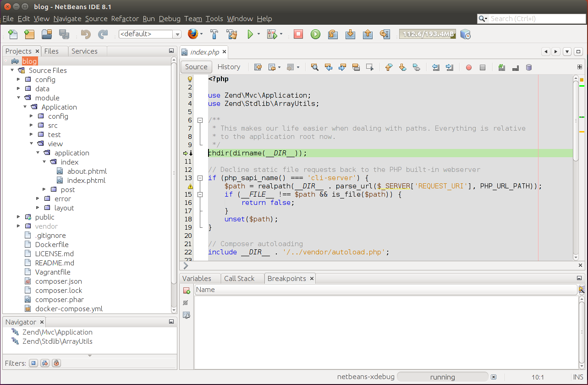This screenshot has width=588, height=385.
Task: Click the Shift Line Left icon
Action: coord(436,67)
